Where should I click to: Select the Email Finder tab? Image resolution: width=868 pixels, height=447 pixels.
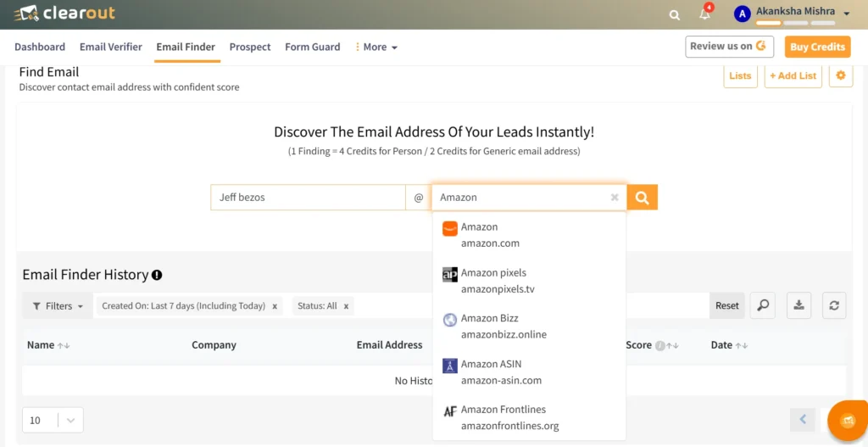pyautogui.click(x=186, y=47)
